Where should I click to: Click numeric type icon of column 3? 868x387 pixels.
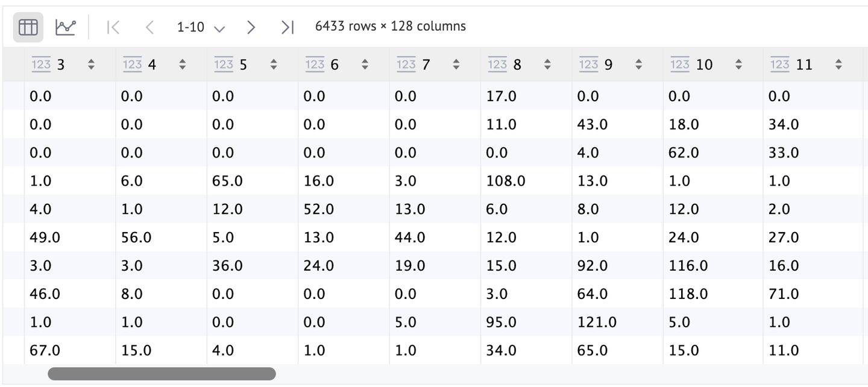(x=41, y=64)
